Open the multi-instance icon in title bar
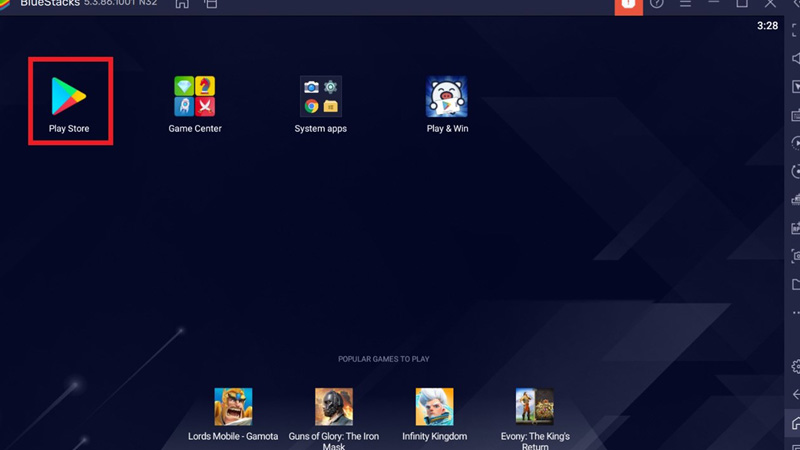Screen dimensions: 800x450 point(211,4)
